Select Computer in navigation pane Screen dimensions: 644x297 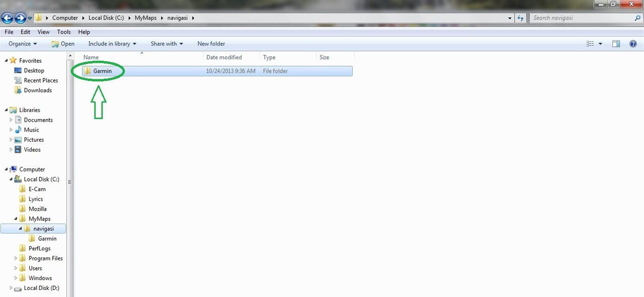pos(32,169)
